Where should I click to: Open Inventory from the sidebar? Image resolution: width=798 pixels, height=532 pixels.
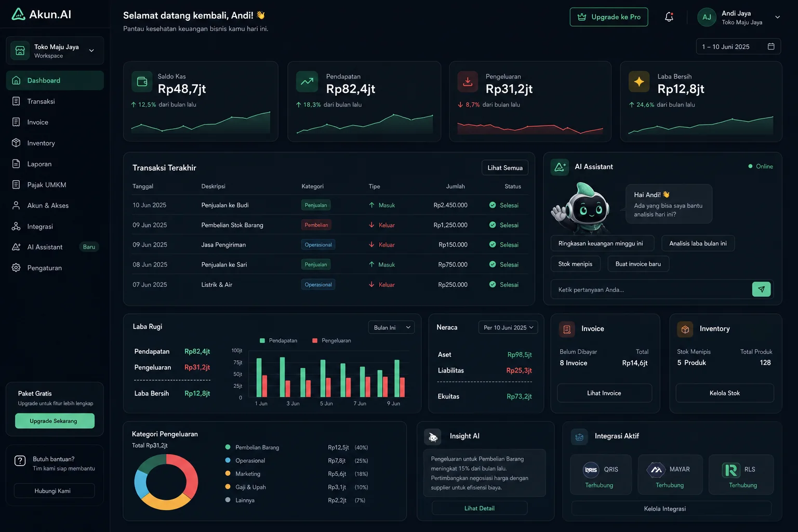(x=55, y=143)
